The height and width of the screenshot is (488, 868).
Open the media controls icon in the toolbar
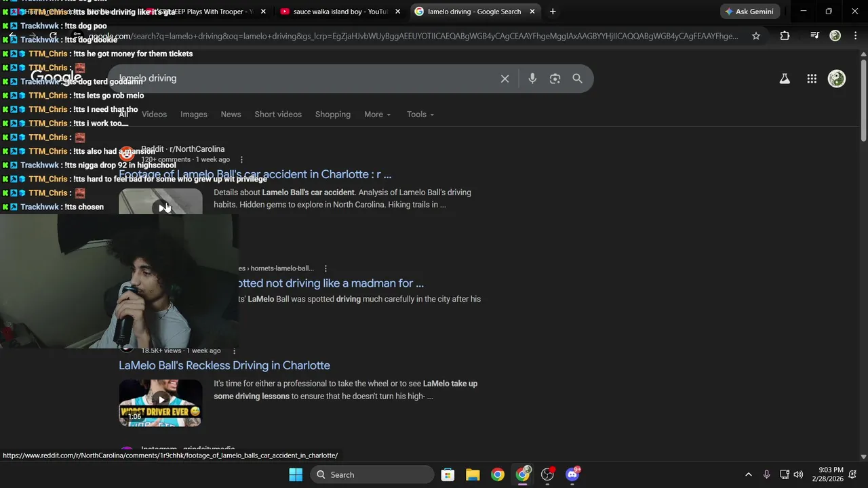point(814,36)
